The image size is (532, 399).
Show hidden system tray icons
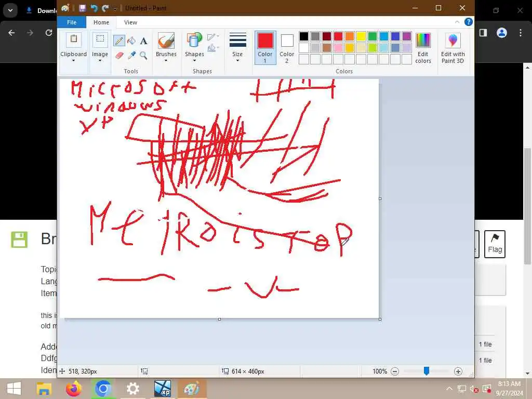[x=449, y=389]
